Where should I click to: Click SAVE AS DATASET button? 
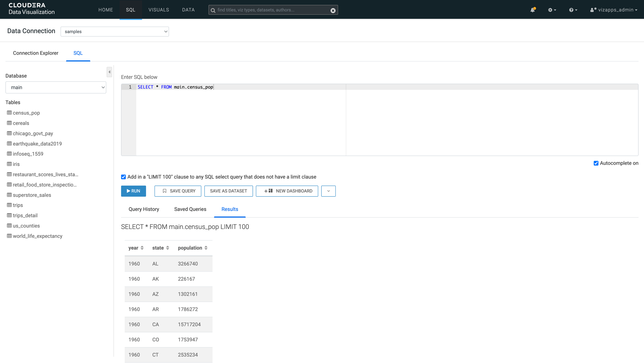pos(228,191)
